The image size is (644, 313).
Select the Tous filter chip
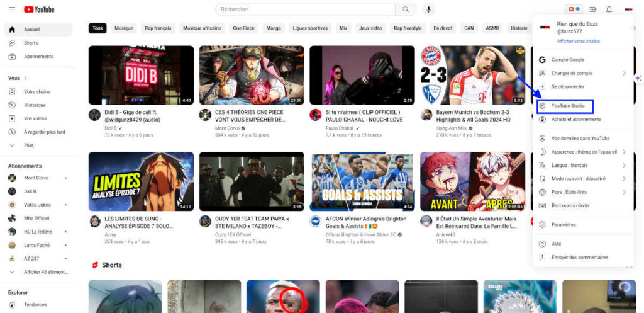[x=97, y=28]
